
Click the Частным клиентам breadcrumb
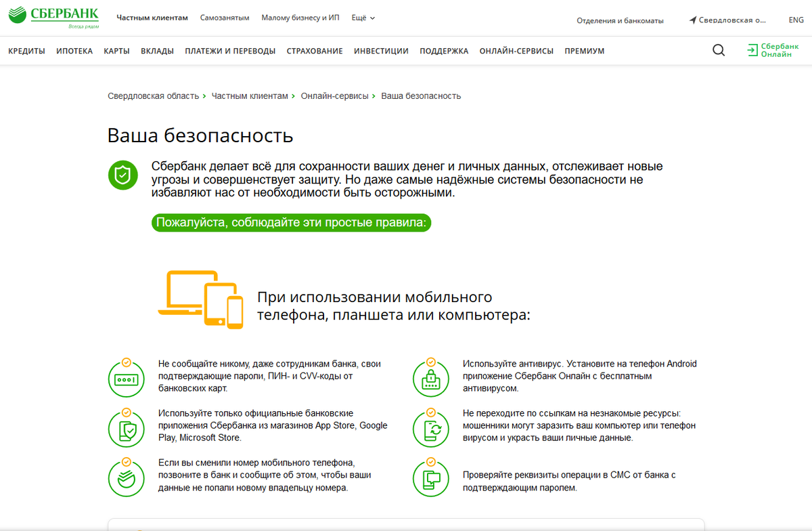(x=250, y=96)
